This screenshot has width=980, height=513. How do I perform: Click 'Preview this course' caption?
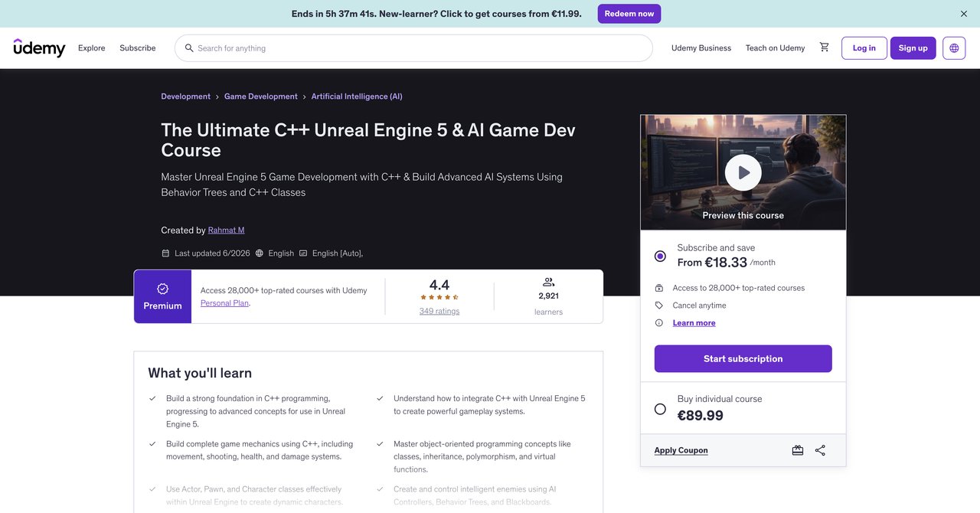tap(743, 215)
